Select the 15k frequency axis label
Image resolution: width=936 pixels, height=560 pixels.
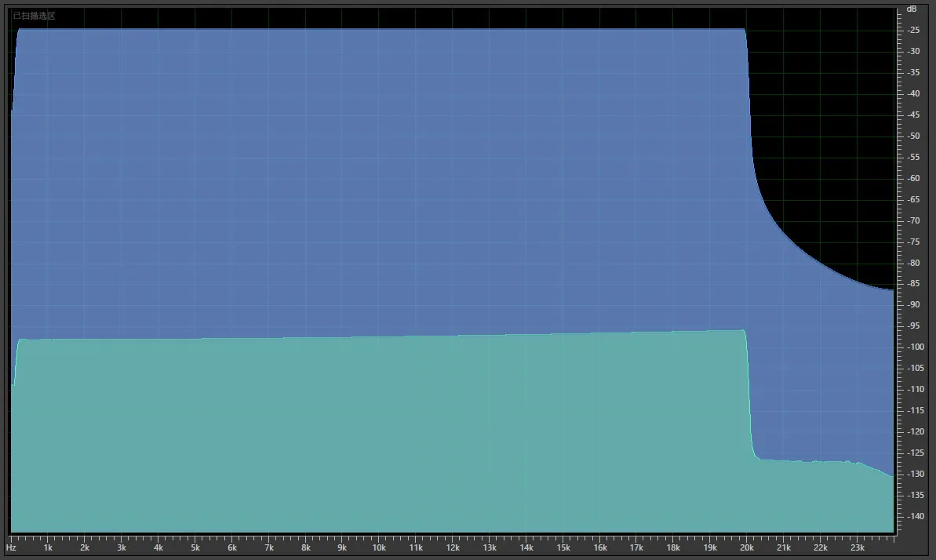[x=563, y=547]
